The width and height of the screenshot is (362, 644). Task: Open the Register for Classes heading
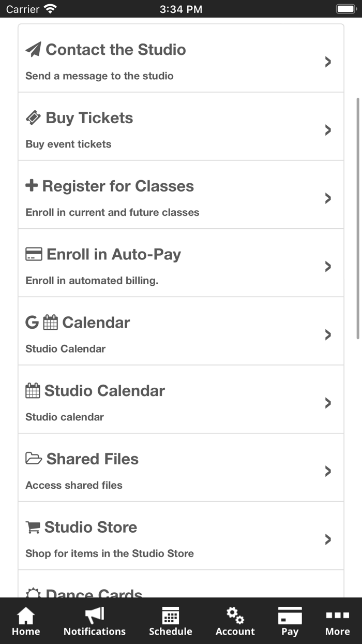click(x=118, y=186)
